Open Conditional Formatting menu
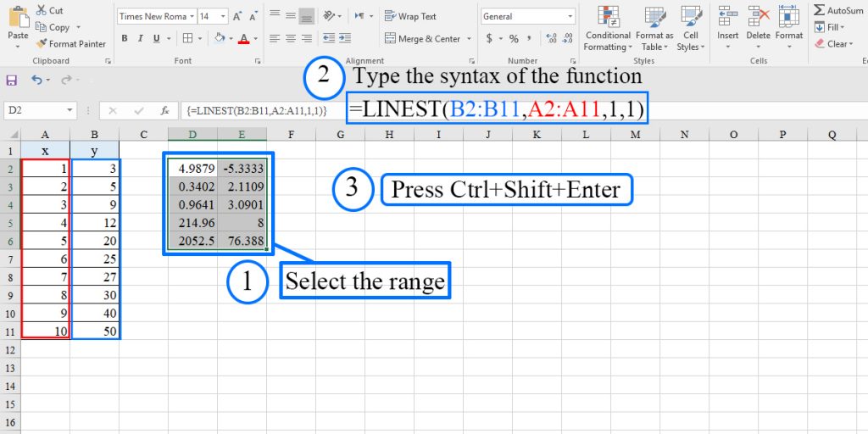 pyautogui.click(x=608, y=29)
